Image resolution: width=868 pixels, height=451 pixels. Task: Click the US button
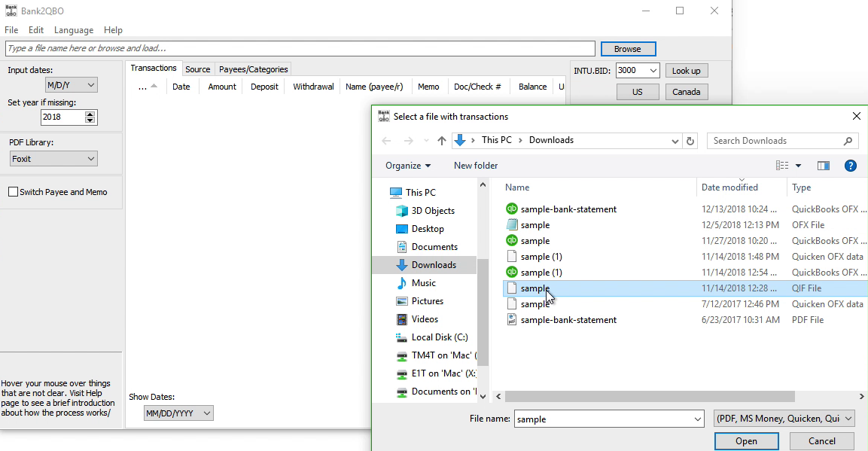(x=638, y=92)
